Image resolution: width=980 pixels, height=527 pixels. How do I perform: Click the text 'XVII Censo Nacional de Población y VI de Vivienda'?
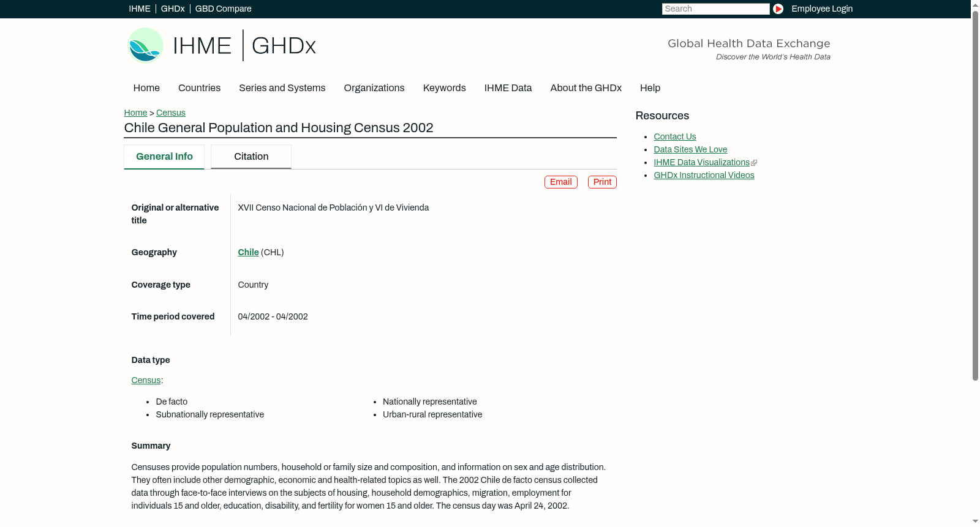[333, 207]
